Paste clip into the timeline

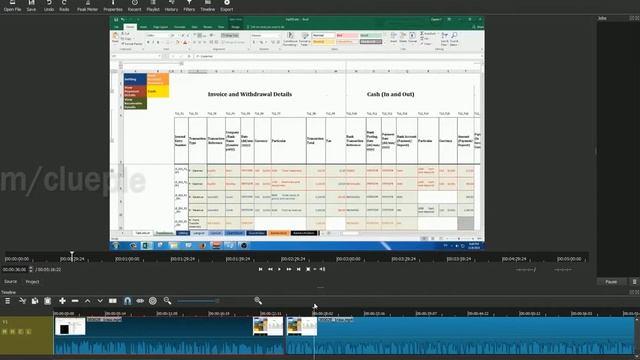click(x=48, y=301)
